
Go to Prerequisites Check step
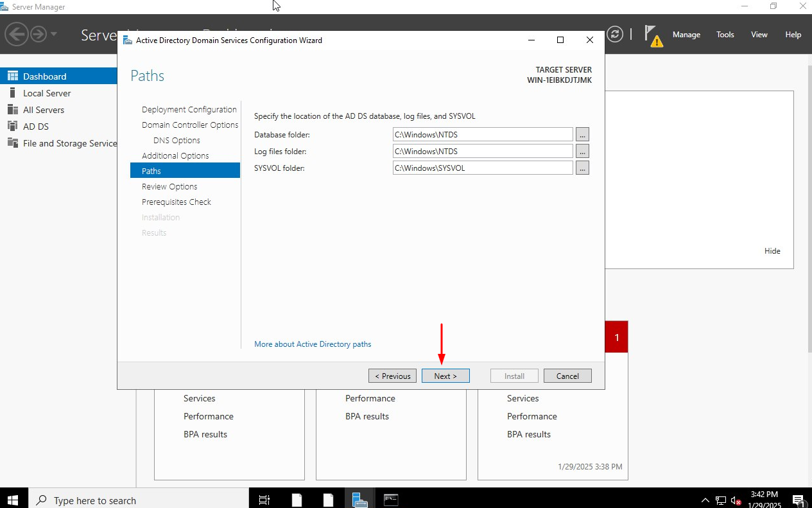coord(177,202)
